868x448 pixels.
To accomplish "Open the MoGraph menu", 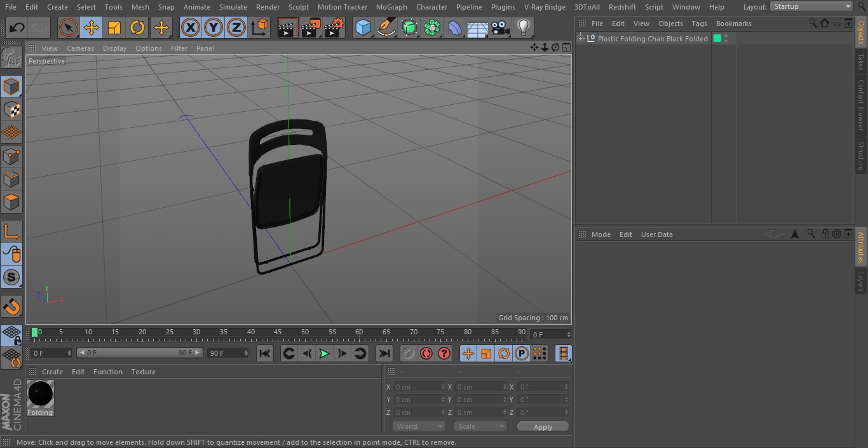I will [x=391, y=7].
